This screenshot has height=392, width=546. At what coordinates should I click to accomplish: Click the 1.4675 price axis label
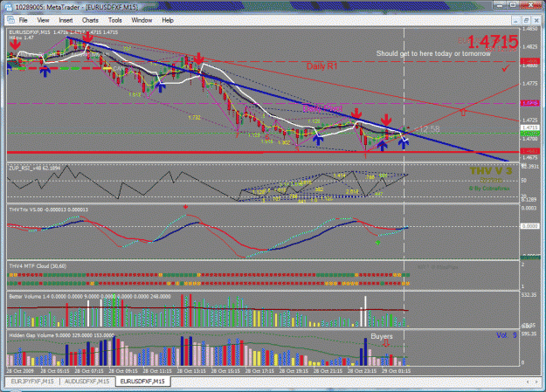(529, 157)
